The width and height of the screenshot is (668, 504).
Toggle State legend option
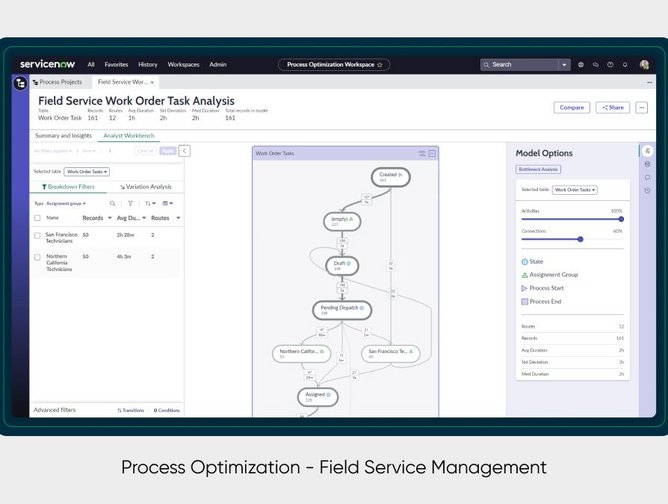click(x=532, y=262)
